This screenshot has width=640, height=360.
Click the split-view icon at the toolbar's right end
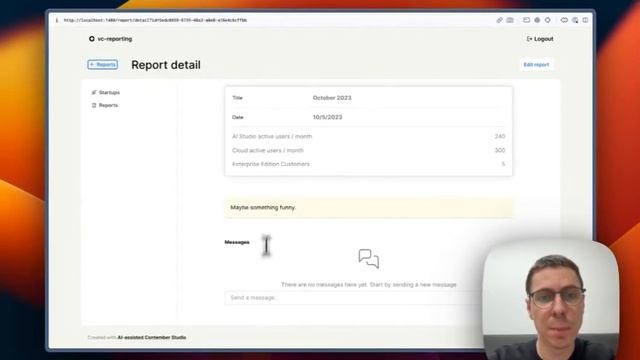(x=585, y=20)
